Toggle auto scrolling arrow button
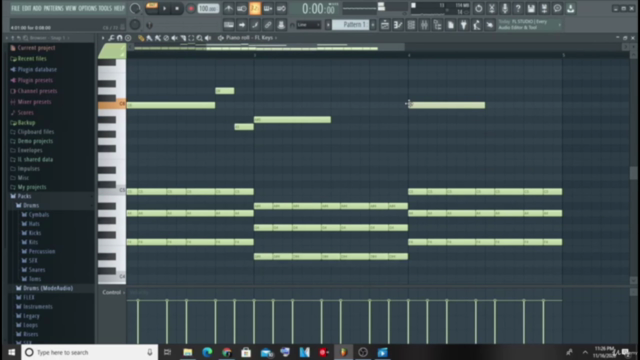This screenshot has height=360, width=640. [x=242, y=25]
